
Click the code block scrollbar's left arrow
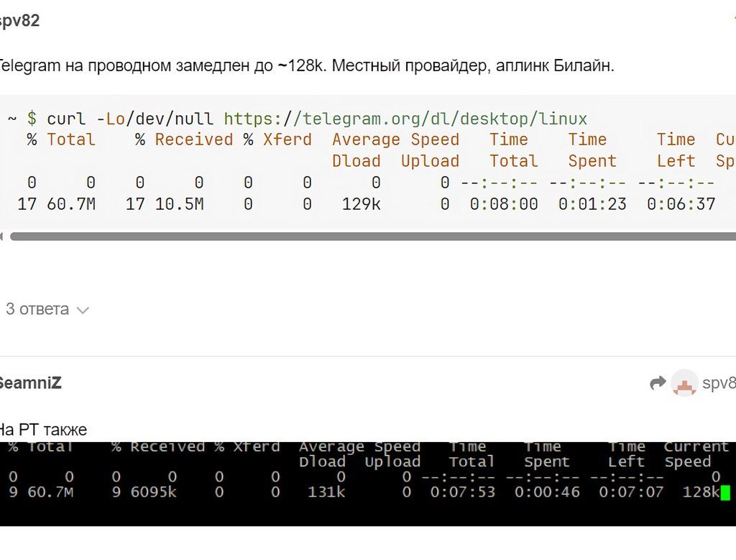(x=2, y=236)
